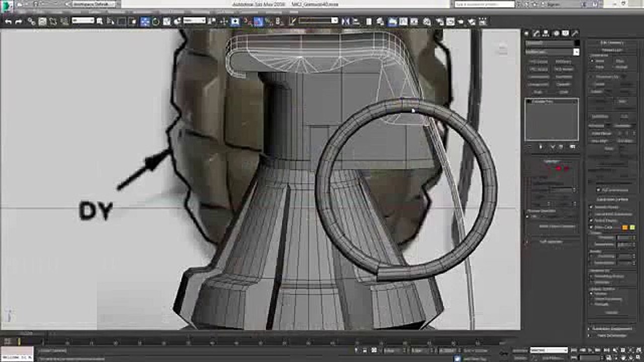This screenshot has height=362, width=644.
Task: Click the Update button under Update Options
Action: click(612, 312)
